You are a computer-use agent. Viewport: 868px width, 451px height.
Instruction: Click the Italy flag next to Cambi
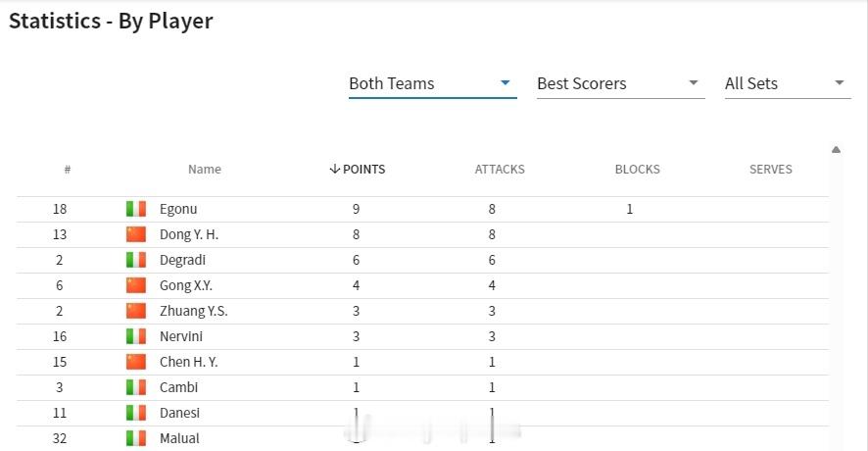(136, 387)
